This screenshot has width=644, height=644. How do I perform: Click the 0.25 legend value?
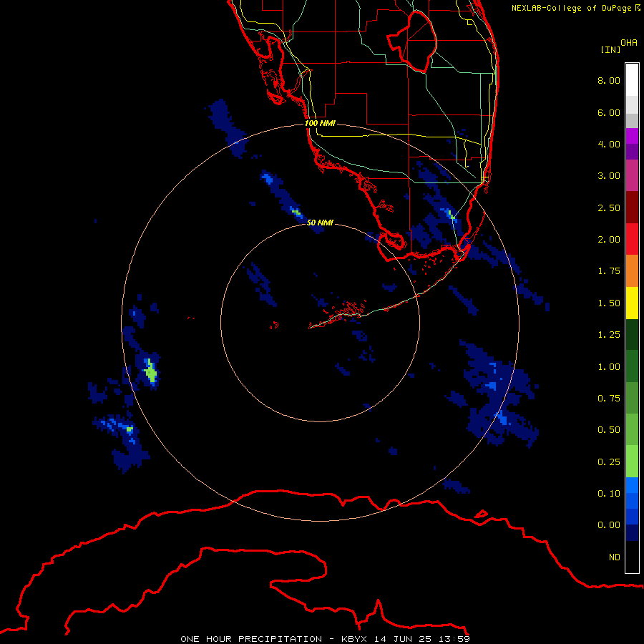(x=609, y=462)
